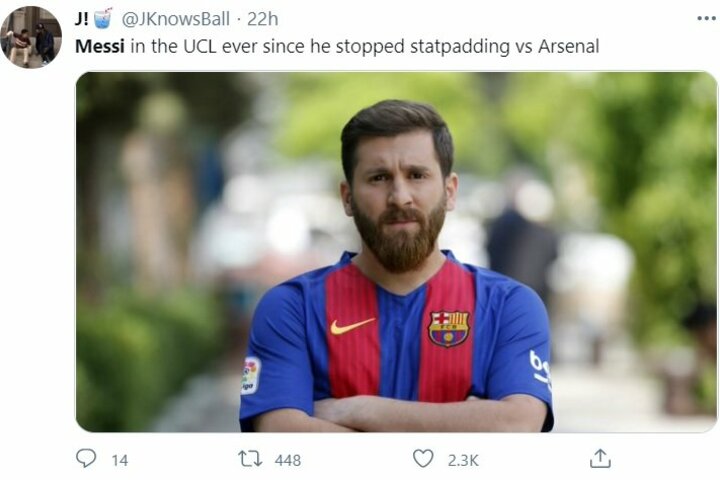The width and height of the screenshot is (720, 480).
Task: Click the word Arsenal in the tweet
Action: (x=567, y=46)
